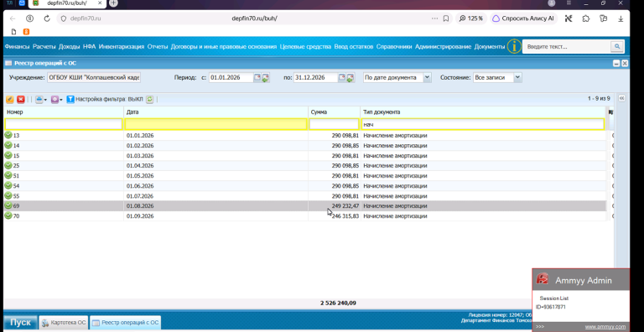Click the magnifier search button
This screenshot has width=644, height=332.
[617, 47]
